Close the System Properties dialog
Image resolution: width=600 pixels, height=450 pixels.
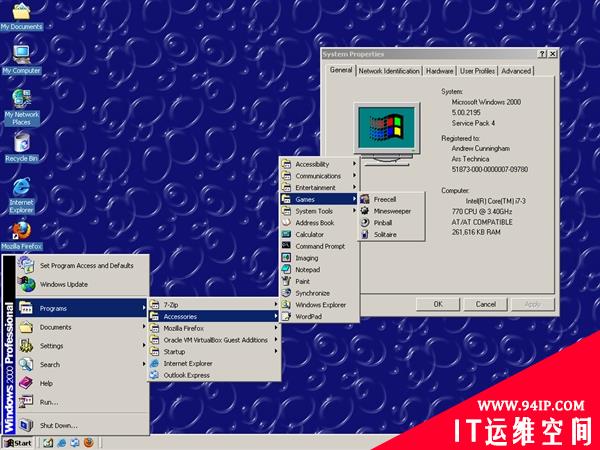coord(553,54)
